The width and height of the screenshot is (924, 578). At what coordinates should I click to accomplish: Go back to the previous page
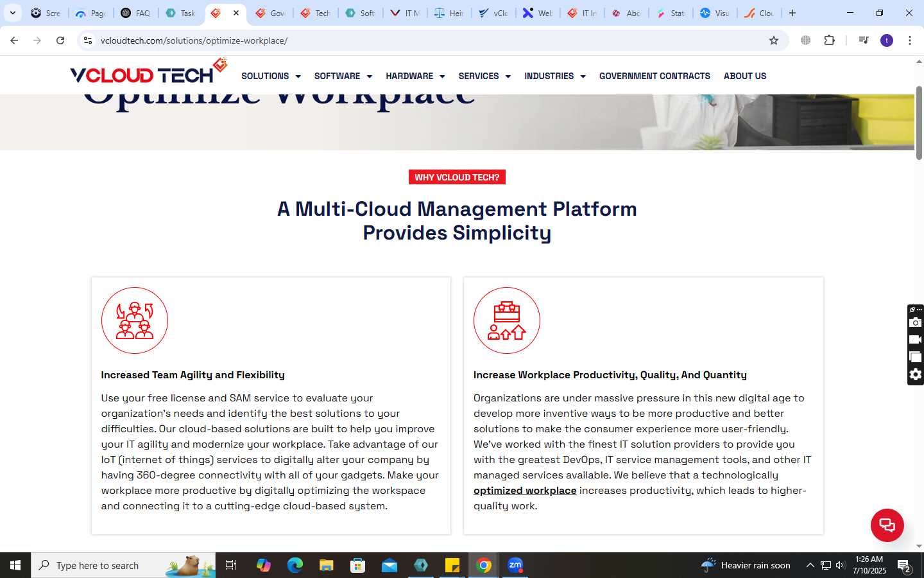click(x=14, y=40)
